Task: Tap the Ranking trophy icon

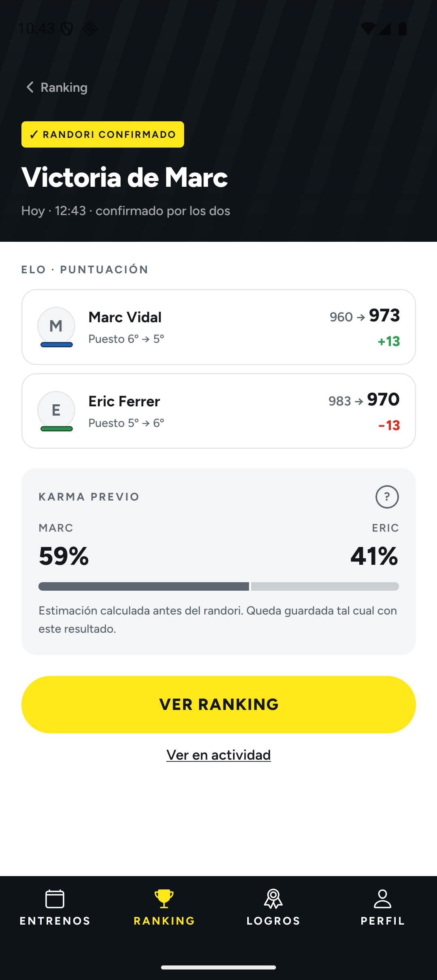Action: [x=164, y=899]
